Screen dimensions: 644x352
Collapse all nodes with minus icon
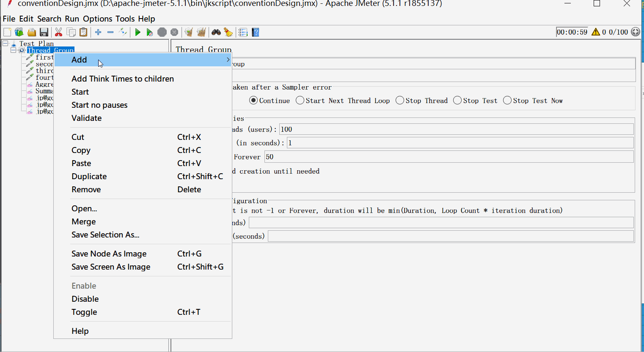110,32
